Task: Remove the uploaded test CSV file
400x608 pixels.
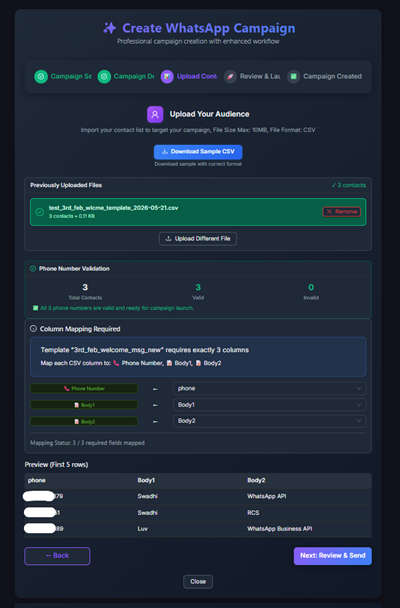Action: pos(341,211)
